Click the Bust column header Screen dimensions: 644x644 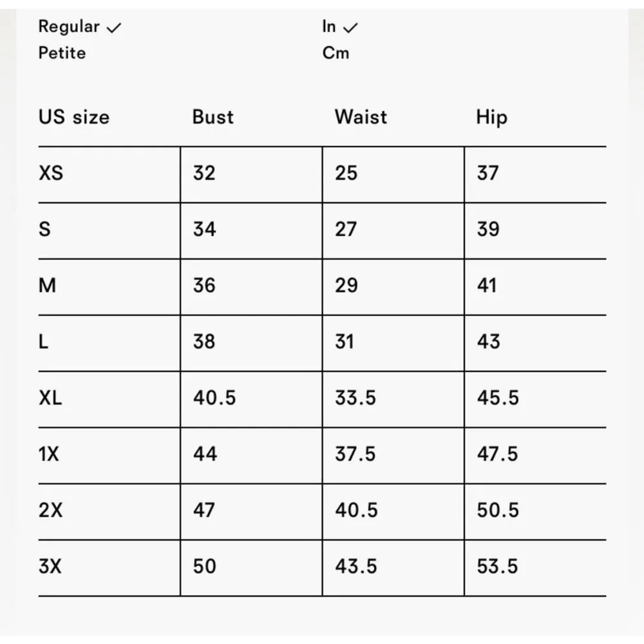[213, 117]
